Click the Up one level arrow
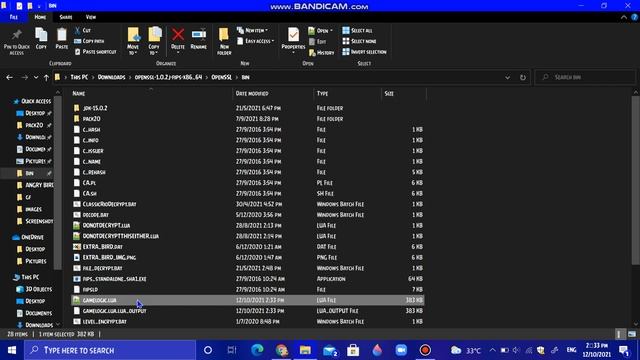Image resolution: width=640 pixels, height=360 pixels. coord(46,77)
